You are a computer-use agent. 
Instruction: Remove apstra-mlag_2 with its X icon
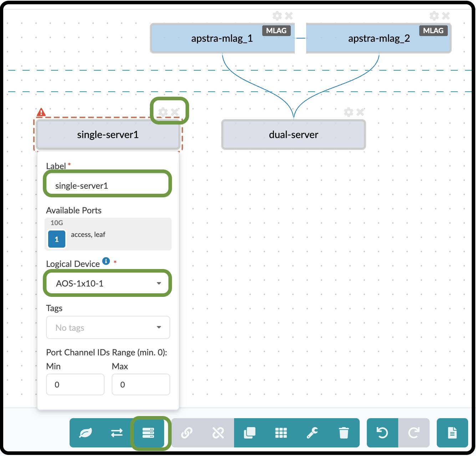click(446, 16)
